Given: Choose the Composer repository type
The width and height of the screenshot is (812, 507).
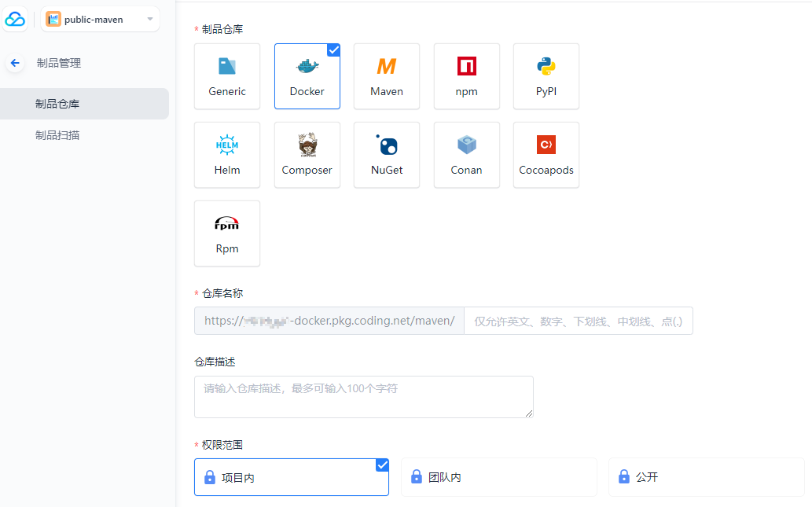Looking at the screenshot, I should (x=307, y=156).
